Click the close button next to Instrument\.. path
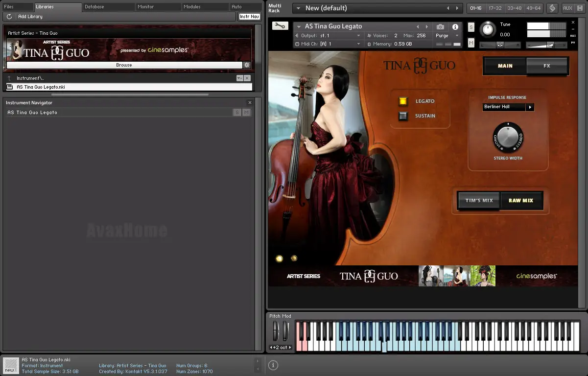The height and width of the screenshot is (376, 588). (x=247, y=78)
